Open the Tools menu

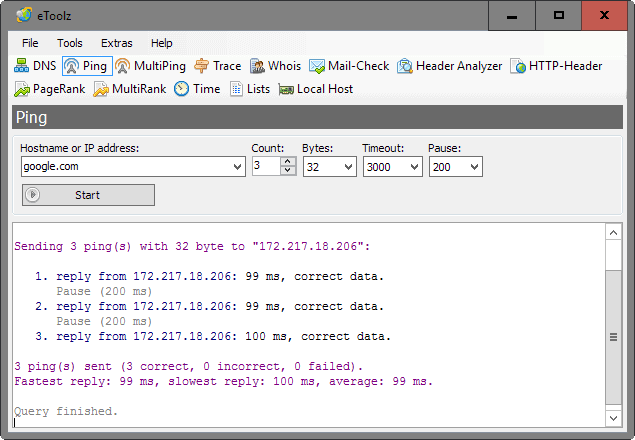[x=70, y=43]
